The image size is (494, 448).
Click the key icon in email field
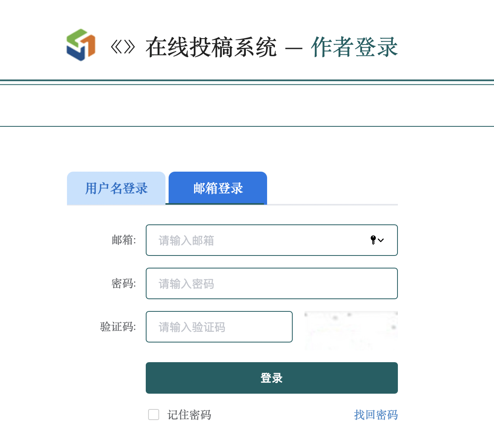[x=373, y=240]
